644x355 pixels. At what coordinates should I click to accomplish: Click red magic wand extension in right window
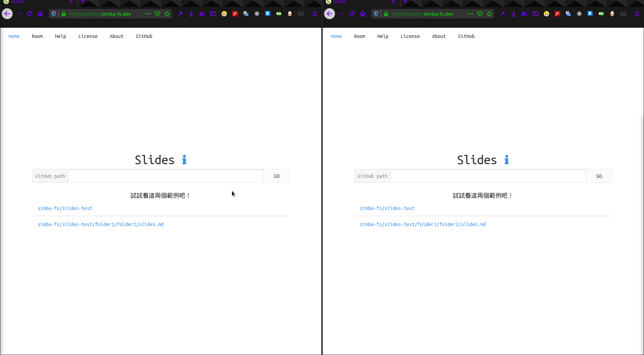[x=557, y=14]
